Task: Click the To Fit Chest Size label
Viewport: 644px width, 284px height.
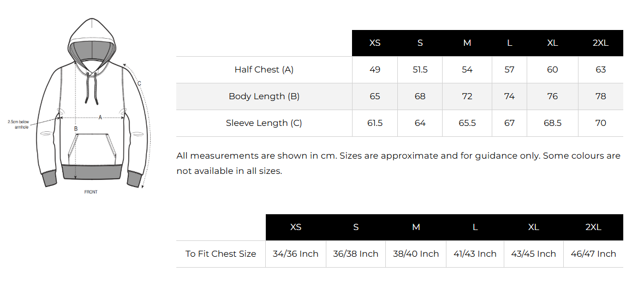Action: tap(220, 254)
